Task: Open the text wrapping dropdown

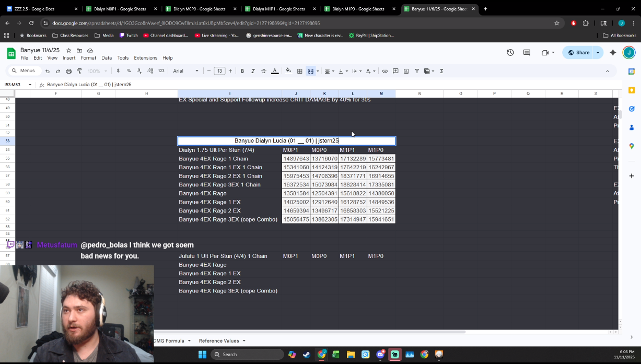Action: coord(356,71)
